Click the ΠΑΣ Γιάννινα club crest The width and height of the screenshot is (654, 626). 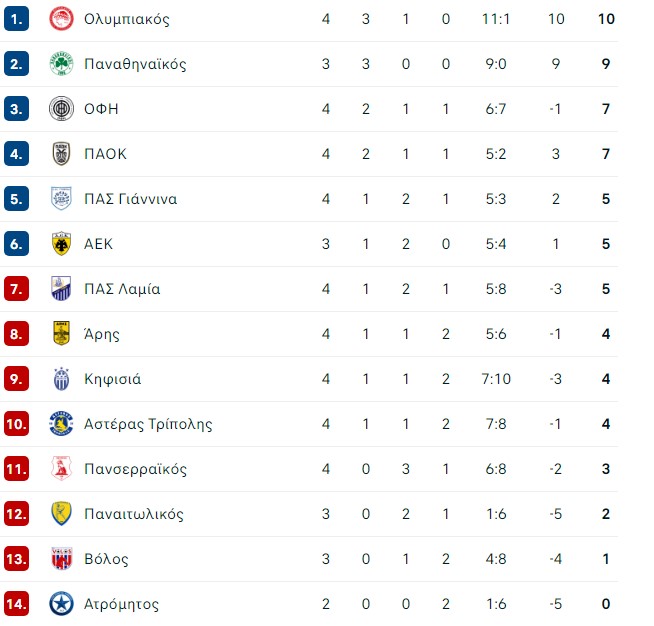coord(61,199)
